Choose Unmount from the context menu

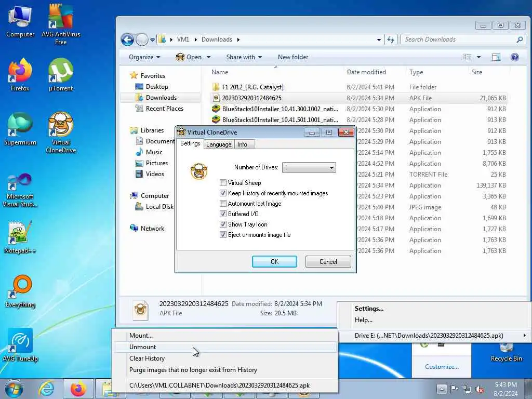pyautogui.click(x=224, y=347)
